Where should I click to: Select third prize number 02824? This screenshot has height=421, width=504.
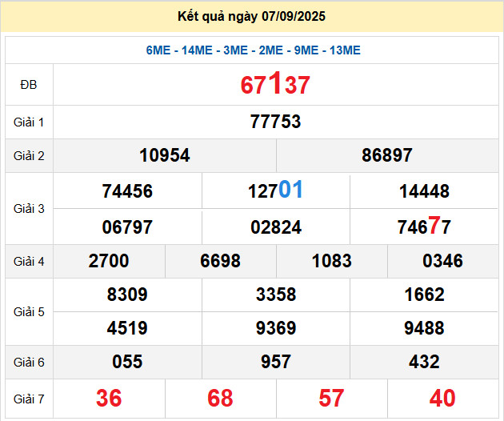276,227
